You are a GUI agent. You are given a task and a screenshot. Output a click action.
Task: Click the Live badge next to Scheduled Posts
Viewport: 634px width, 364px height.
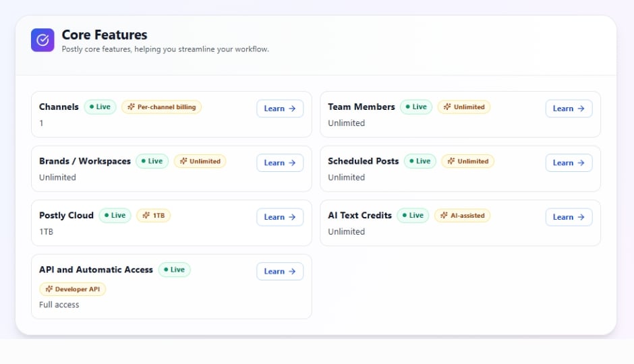point(420,161)
